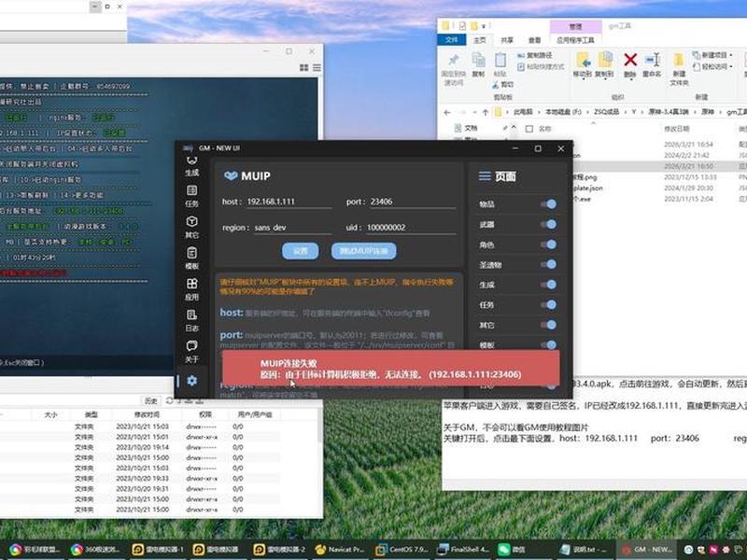Open the 其它 page in GM sidebar

(192, 227)
